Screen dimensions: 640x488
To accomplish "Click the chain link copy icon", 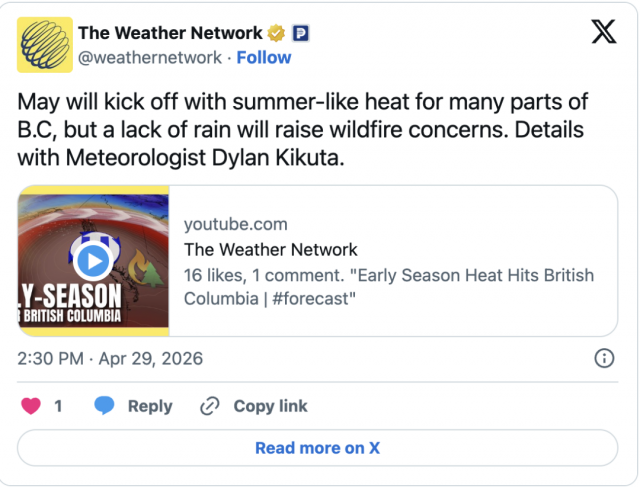I will (210, 406).
